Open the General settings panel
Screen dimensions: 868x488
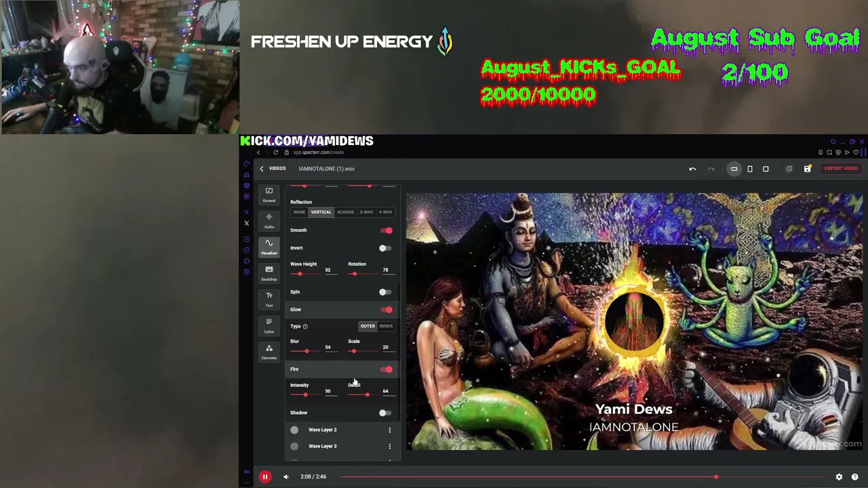click(x=269, y=195)
